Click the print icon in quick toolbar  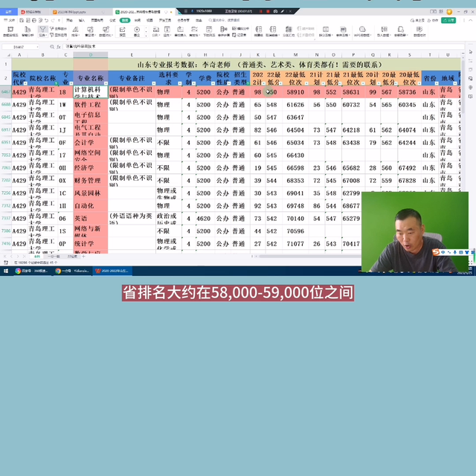(34, 20)
